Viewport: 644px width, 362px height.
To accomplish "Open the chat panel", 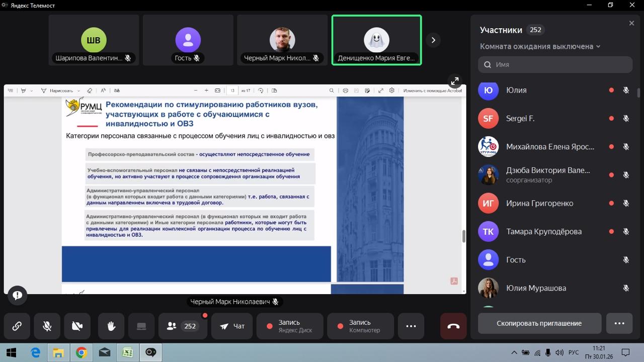I will point(232,326).
